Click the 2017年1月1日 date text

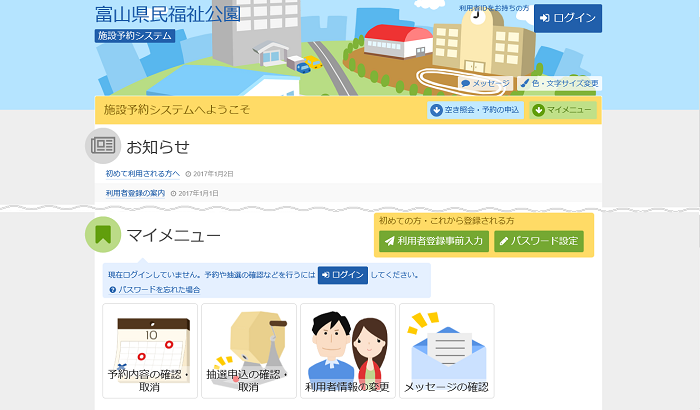pos(199,194)
